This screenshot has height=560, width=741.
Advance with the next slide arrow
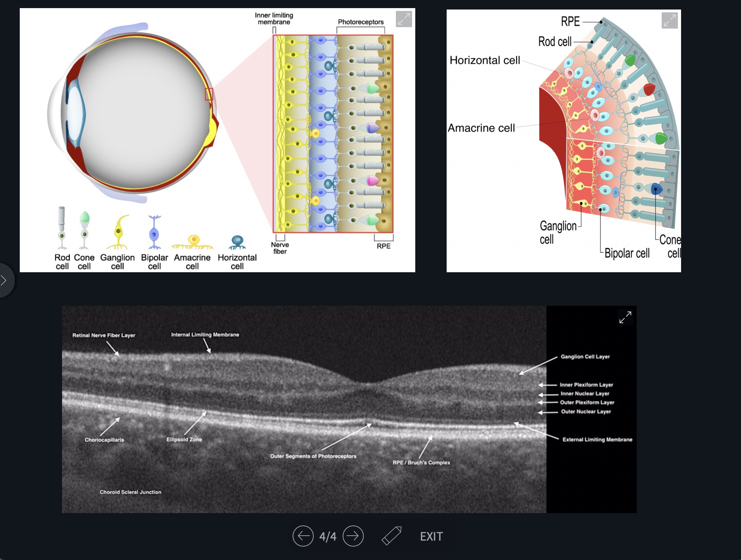click(353, 536)
